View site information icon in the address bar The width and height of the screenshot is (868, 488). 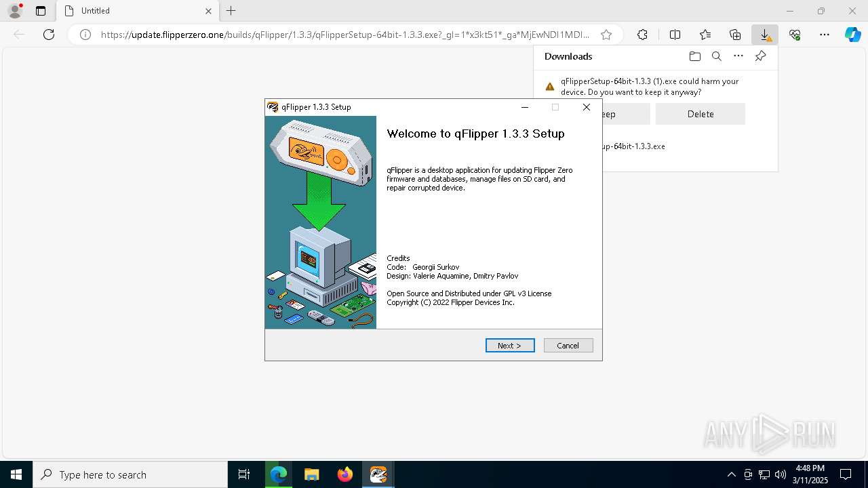(85, 35)
